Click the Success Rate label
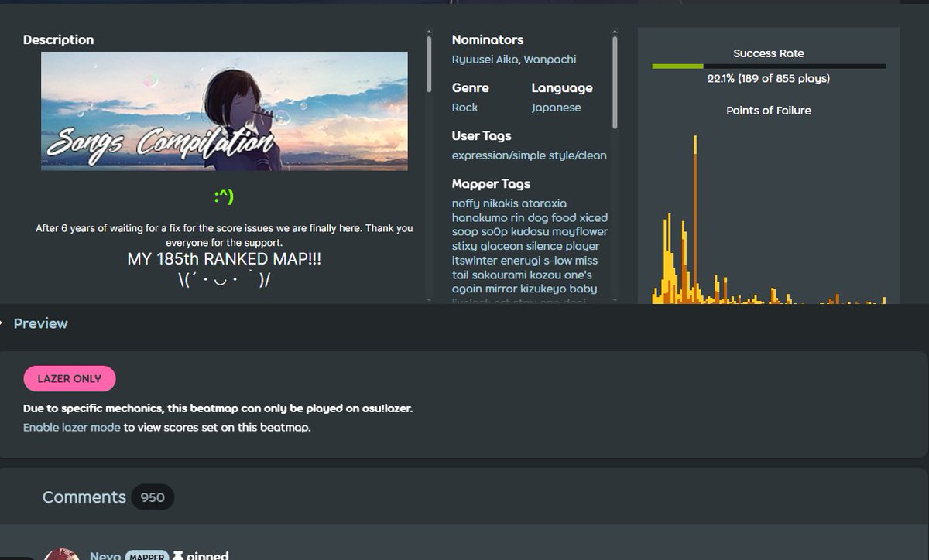Viewport: 929px width, 560px height. pos(769,53)
